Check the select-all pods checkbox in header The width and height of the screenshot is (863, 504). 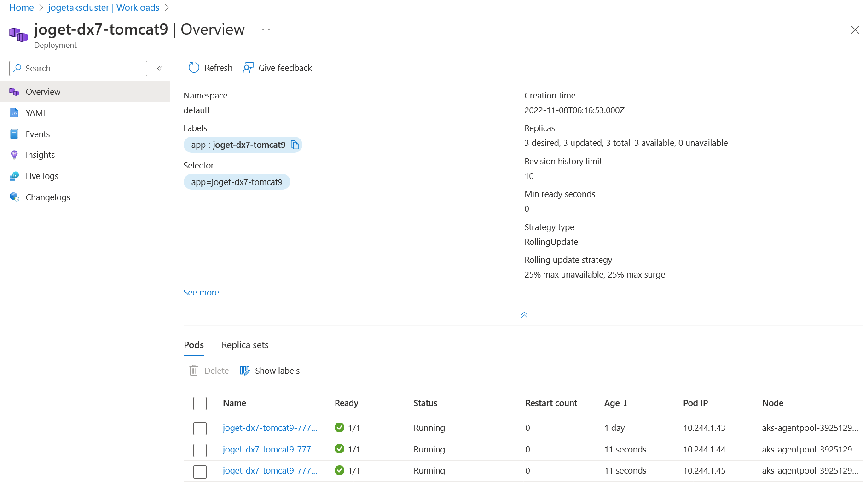pyautogui.click(x=200, y=403)
